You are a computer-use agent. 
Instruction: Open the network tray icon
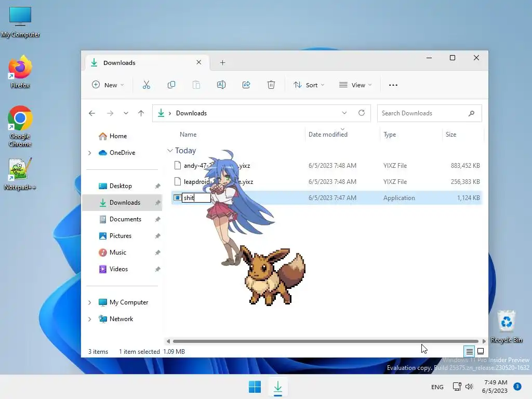click(457, 387)
